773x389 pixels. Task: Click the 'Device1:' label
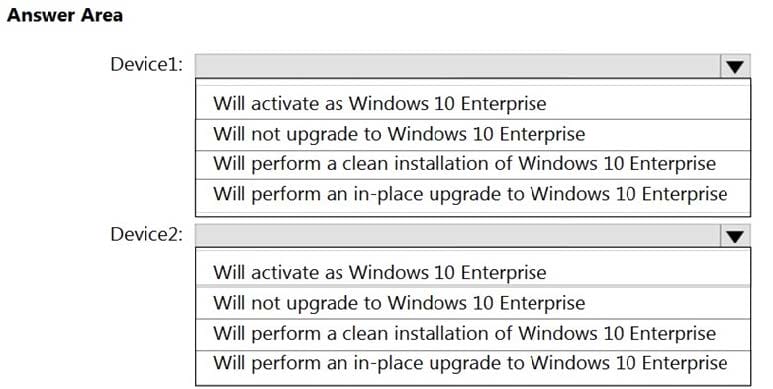click(146, 64)
